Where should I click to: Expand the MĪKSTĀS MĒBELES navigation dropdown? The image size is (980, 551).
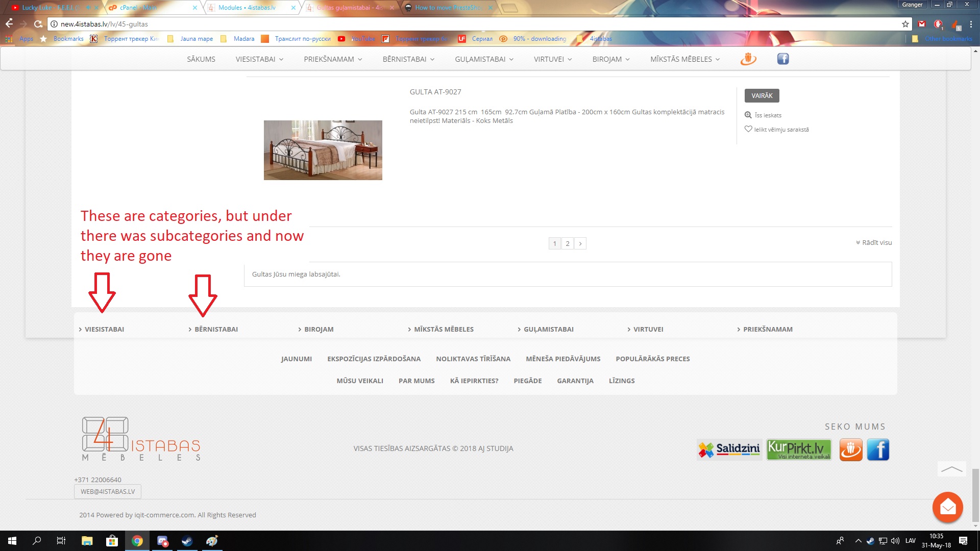[x=684, y=59]
